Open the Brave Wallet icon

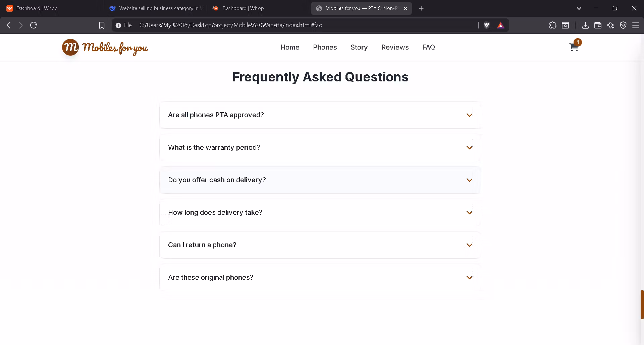click(598, 25)
